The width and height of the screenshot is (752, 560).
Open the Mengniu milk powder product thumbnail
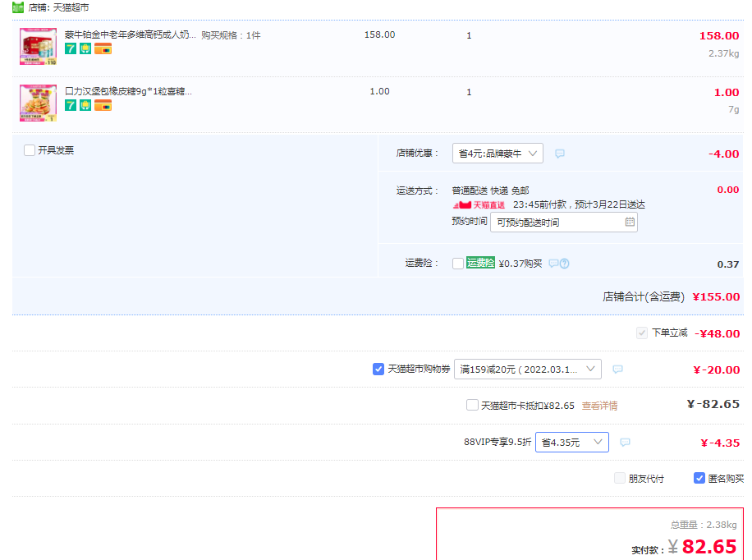(x=38, y=46)
